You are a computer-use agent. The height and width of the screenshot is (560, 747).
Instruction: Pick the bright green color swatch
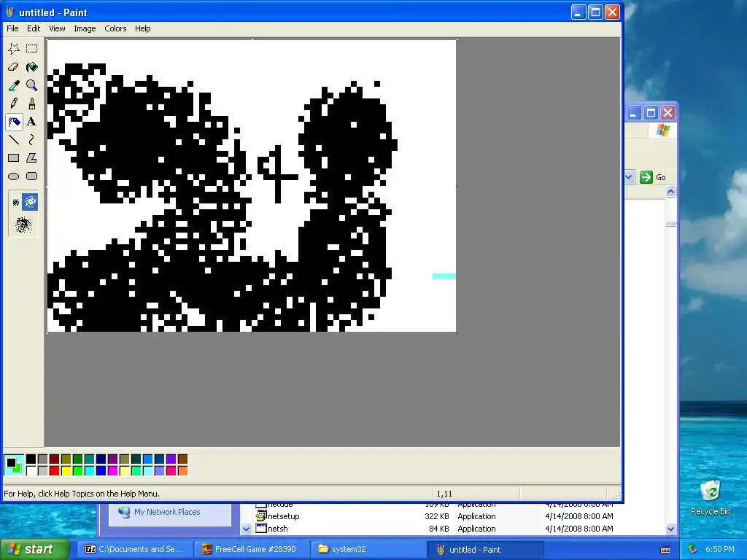[77, 471]
